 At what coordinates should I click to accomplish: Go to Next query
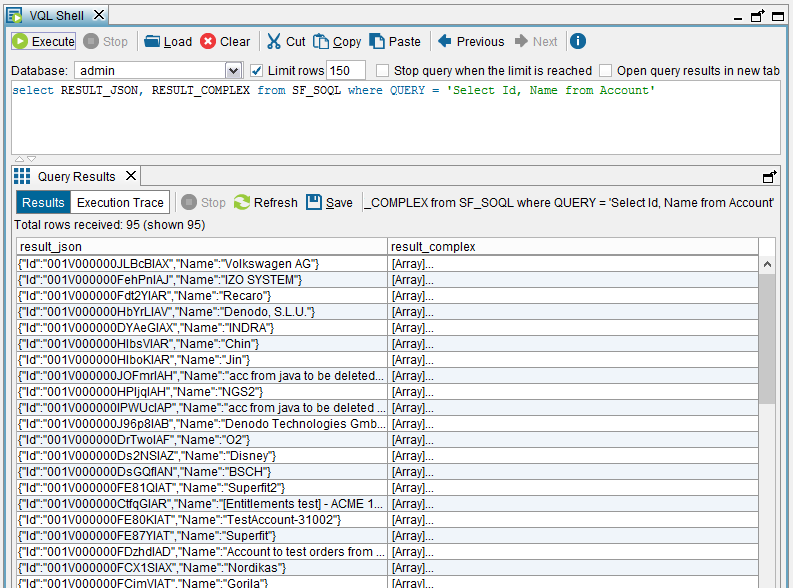click(x=536, y=41)
